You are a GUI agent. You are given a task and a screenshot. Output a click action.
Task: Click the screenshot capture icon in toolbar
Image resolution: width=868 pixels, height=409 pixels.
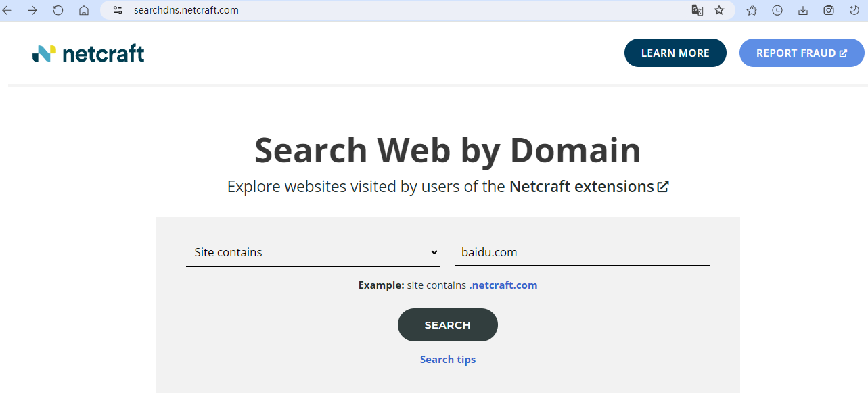[829, 10]
